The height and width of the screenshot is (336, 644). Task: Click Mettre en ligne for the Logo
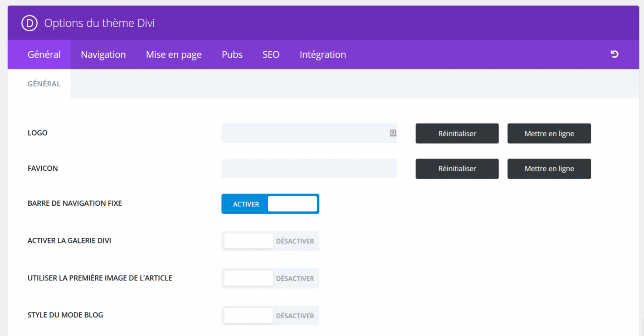click(549, 133)
